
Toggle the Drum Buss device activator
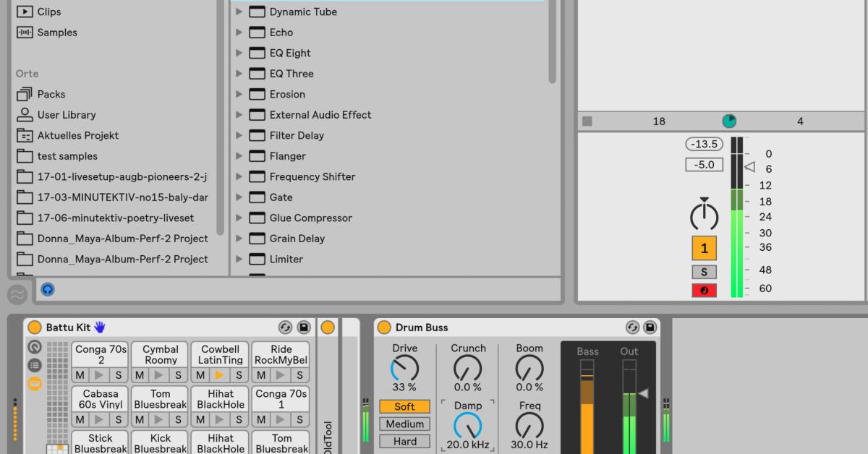click(x=384, y=327)
